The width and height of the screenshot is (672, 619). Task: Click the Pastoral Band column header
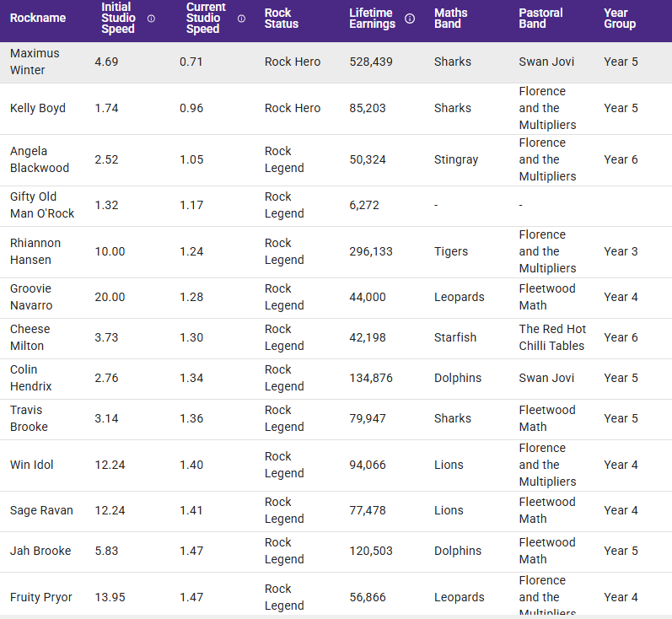pyautogui.click(x=540, y=19)
